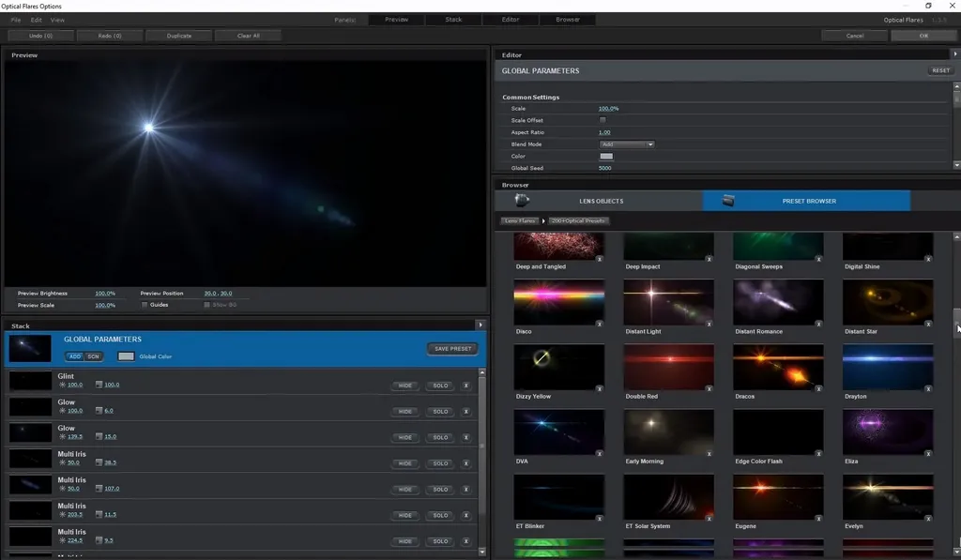The image size is (961, 560).
Task: Click the Undo button
Action: coord(41,36)
